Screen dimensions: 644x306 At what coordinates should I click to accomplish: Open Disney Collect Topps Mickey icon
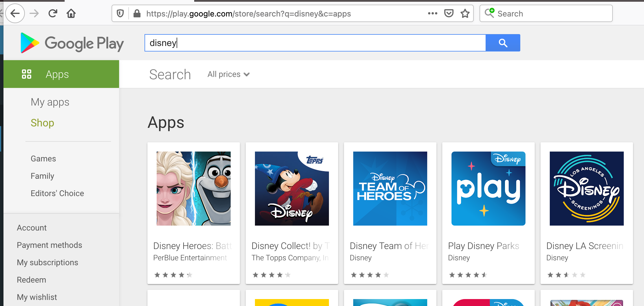(x=292, y=189)
